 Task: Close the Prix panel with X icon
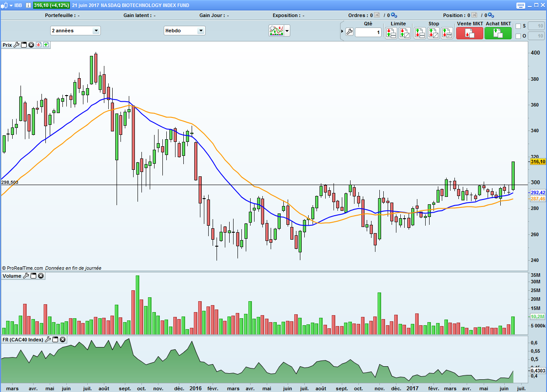(31, 45)
